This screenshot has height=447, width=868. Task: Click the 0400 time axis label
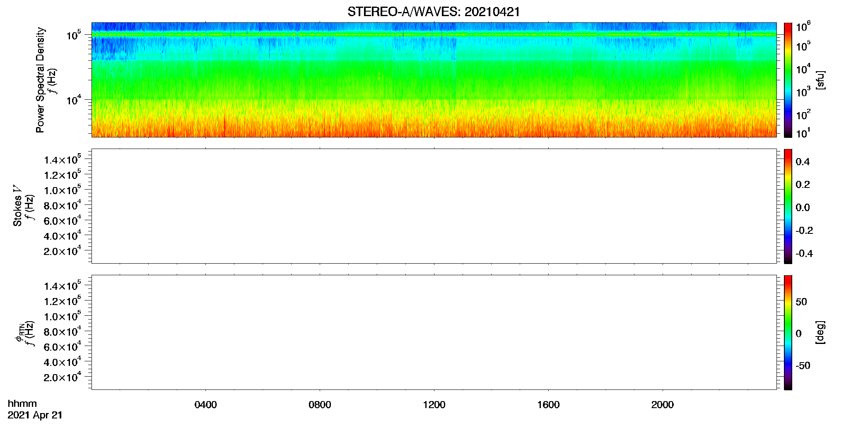click(x=206, y=405)
